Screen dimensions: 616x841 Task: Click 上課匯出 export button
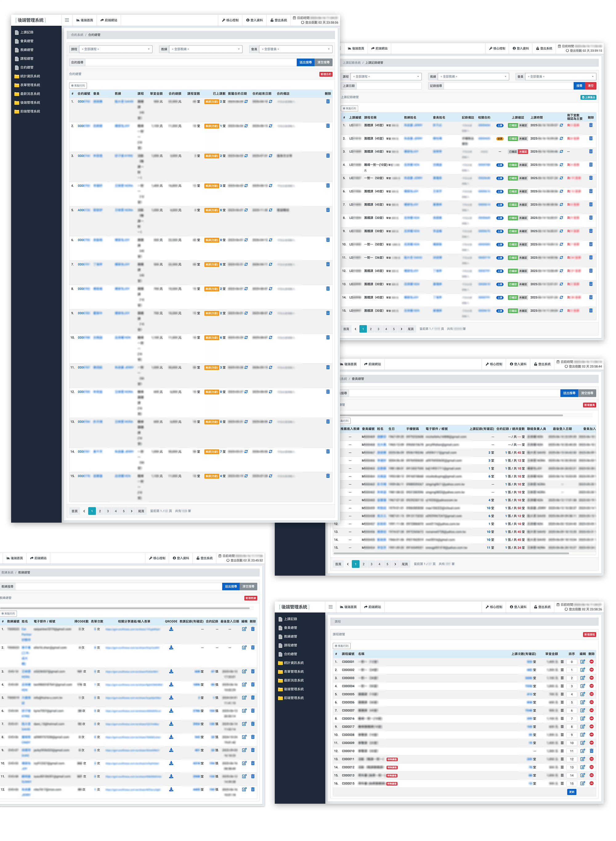coord(588,97)
